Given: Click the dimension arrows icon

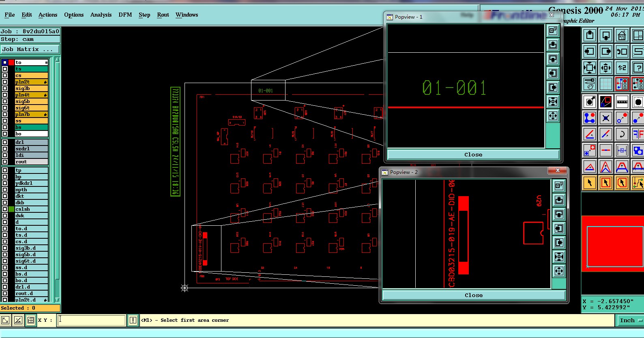Looking at the screenshot, I should pos(622,150).
